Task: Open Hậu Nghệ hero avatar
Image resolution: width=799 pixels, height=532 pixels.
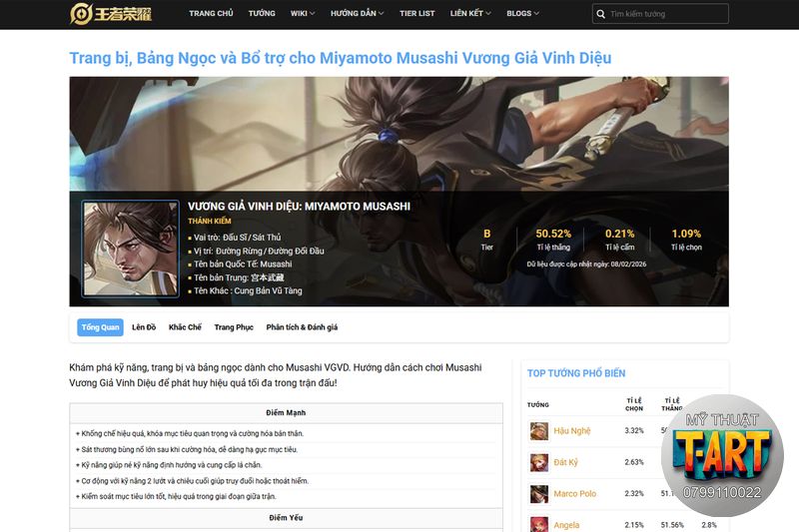Action: pyautogui.click(x=538, y=431)
